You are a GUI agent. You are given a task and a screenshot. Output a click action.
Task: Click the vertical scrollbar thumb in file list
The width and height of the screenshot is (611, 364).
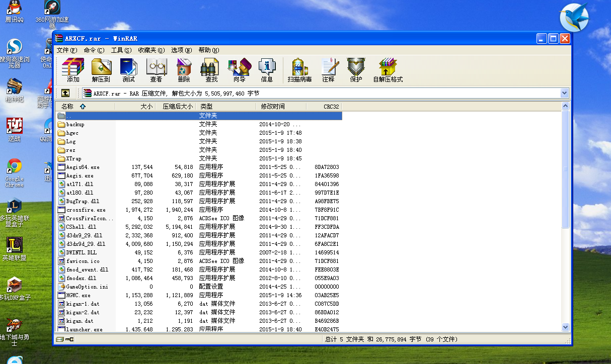(565, 169)
